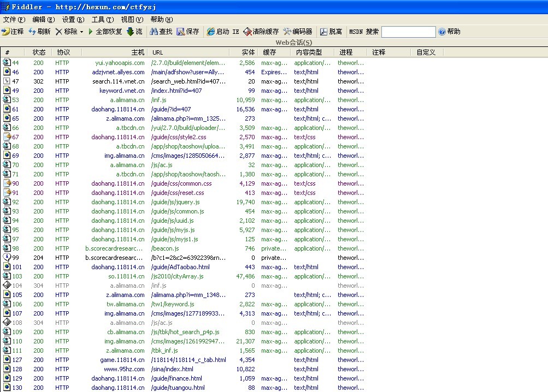
Task: Click the HTML icon of session 130
Action: (7, 388)
